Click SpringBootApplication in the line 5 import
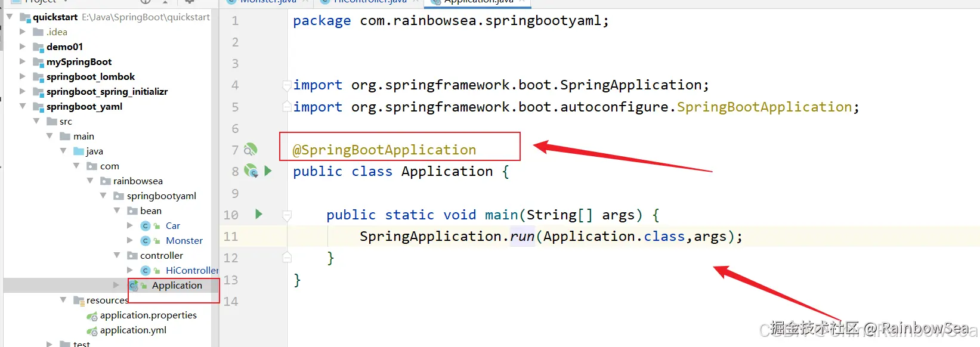Image resolution: width=980 pixels, height=347 pixels. pyautogui.click(x=765, y=107)
